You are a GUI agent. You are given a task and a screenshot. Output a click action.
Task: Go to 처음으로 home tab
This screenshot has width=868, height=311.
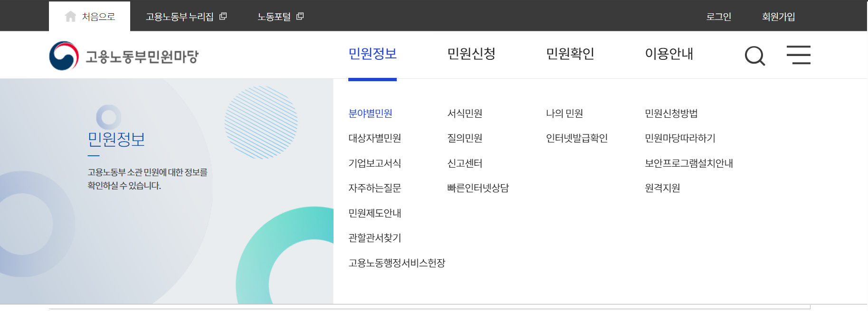[89, 17]
